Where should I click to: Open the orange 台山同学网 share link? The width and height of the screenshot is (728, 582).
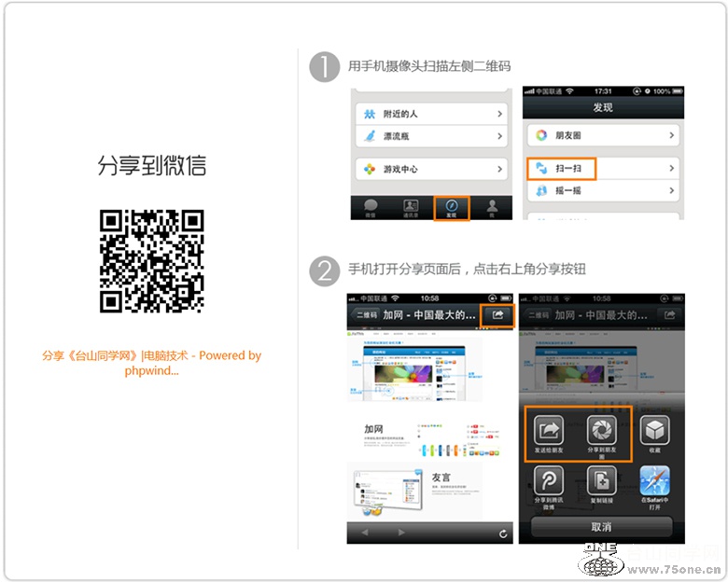pyautogui.click(x=152, y=363)
